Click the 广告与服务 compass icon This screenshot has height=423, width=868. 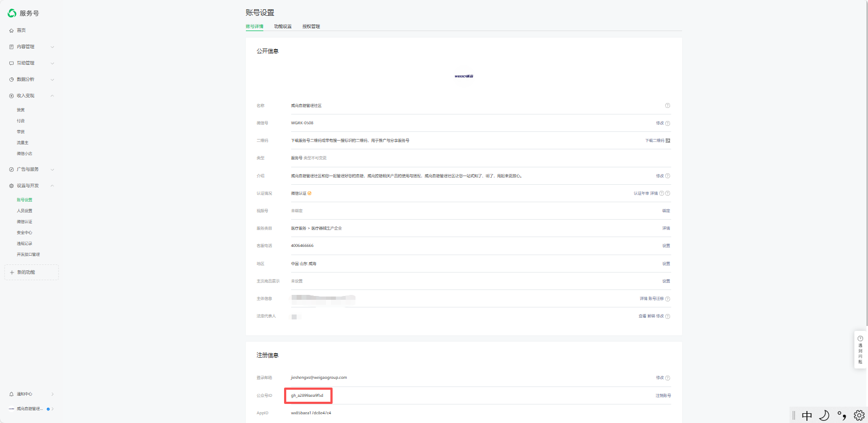point(11,170)
